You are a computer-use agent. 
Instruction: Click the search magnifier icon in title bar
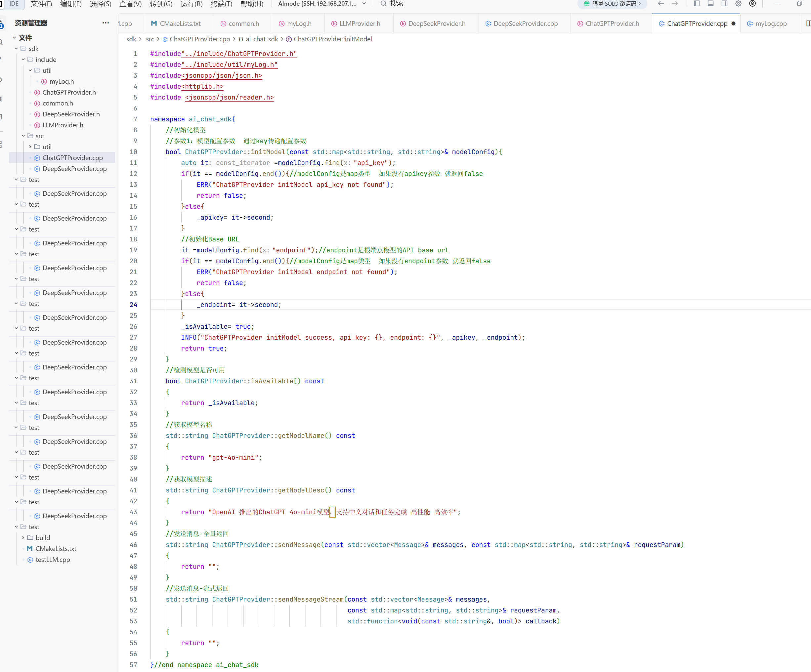click(383, 4)
